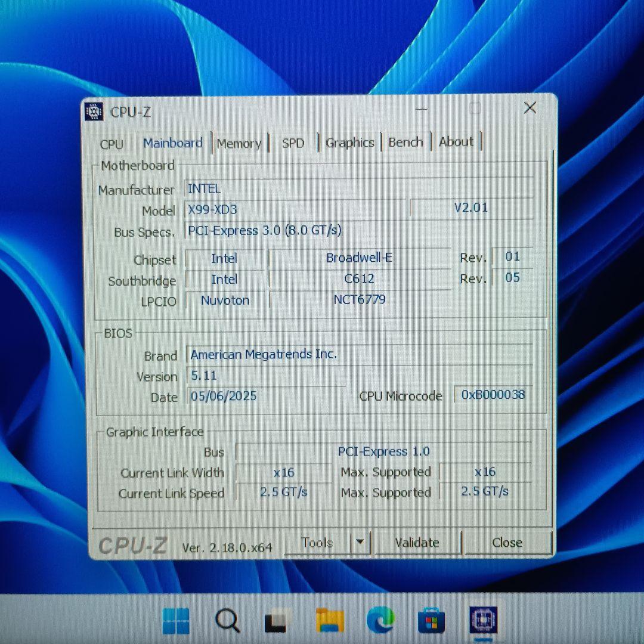
Task: Click the Southbridge Rev. value 05
Action: pos(513,277)
